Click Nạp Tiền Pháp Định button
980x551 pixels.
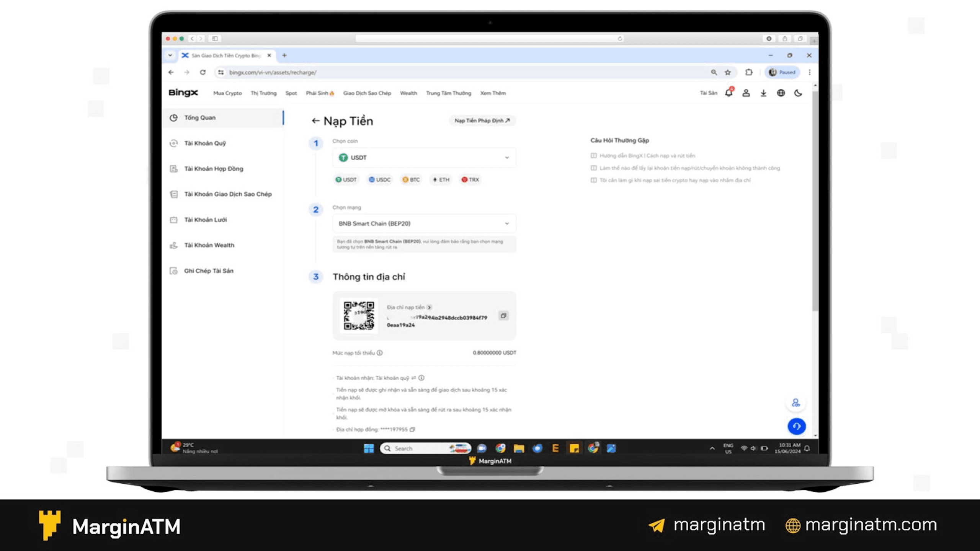pyautogui.click(x=482, y=121)
